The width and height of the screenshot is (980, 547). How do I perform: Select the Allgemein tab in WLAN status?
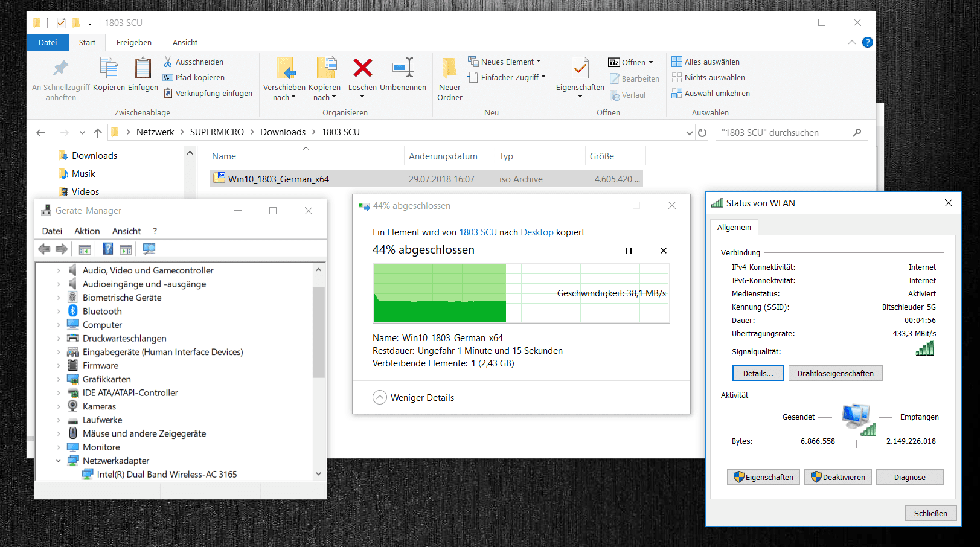coord(734,227)
